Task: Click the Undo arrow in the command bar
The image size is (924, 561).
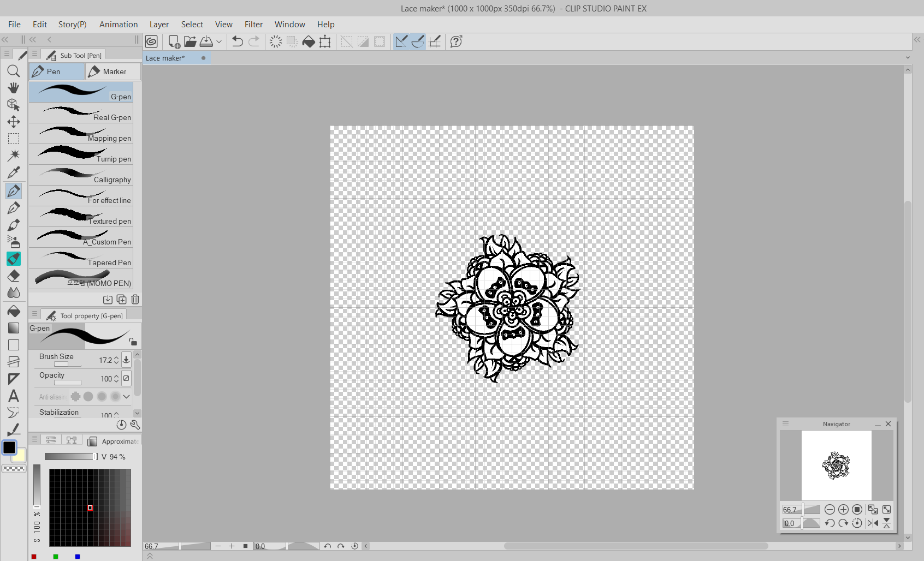Action: click(237, 41)
